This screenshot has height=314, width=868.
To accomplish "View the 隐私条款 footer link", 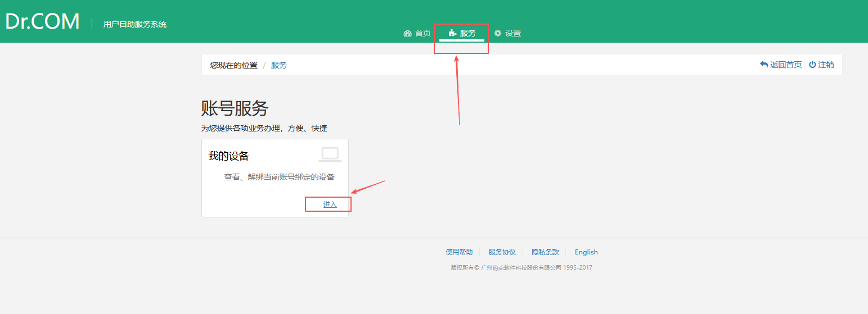I will (x=545, y=252).
